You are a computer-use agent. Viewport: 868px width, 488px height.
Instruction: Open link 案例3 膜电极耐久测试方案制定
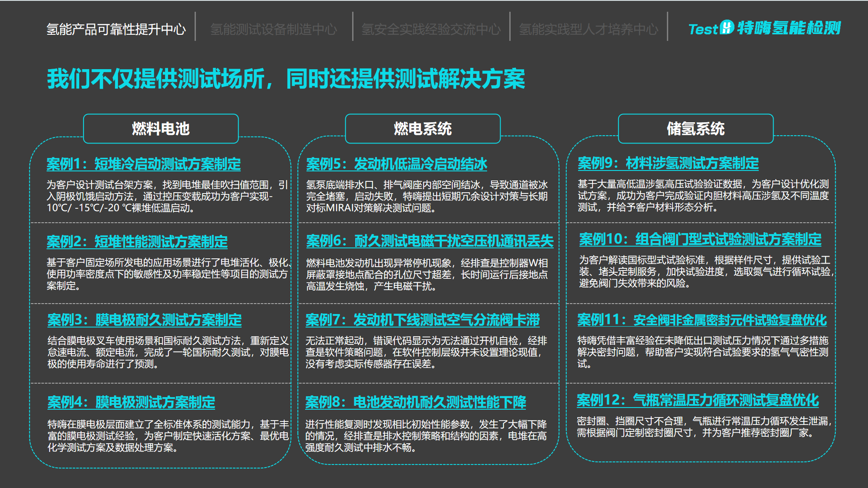pyautogui.click(x=144, y=320)
